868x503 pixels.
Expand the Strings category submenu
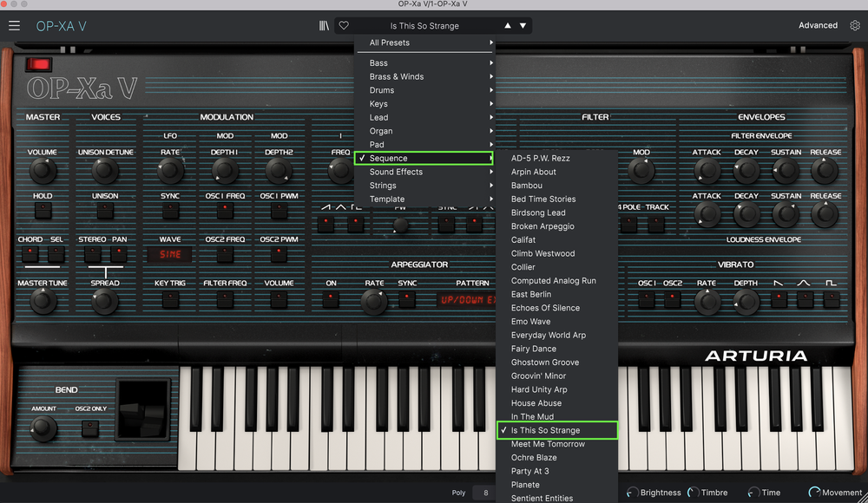click(425, 186)
